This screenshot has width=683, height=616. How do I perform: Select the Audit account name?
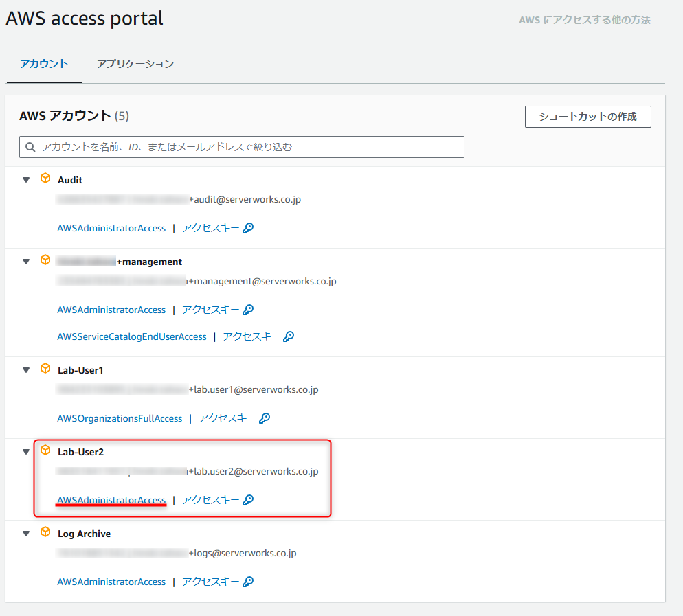70,180
